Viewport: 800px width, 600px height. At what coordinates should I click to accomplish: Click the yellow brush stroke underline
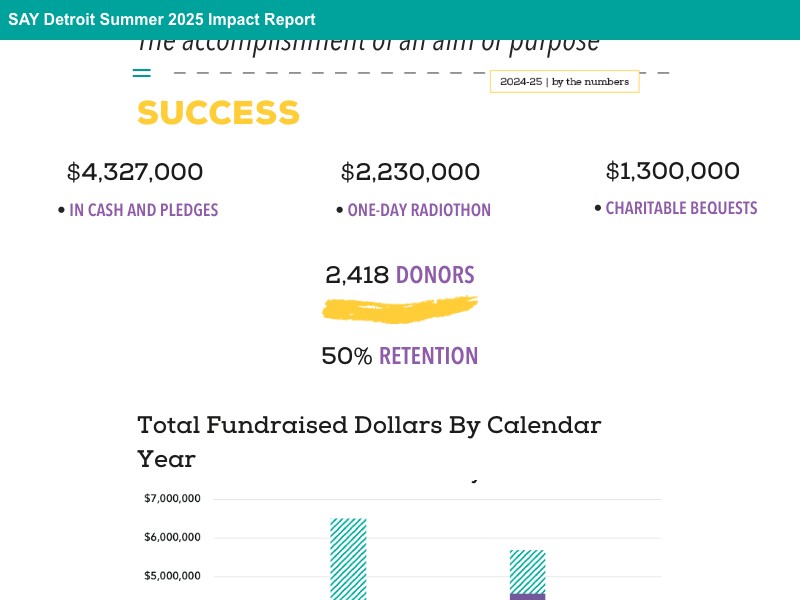pos(400,310)
